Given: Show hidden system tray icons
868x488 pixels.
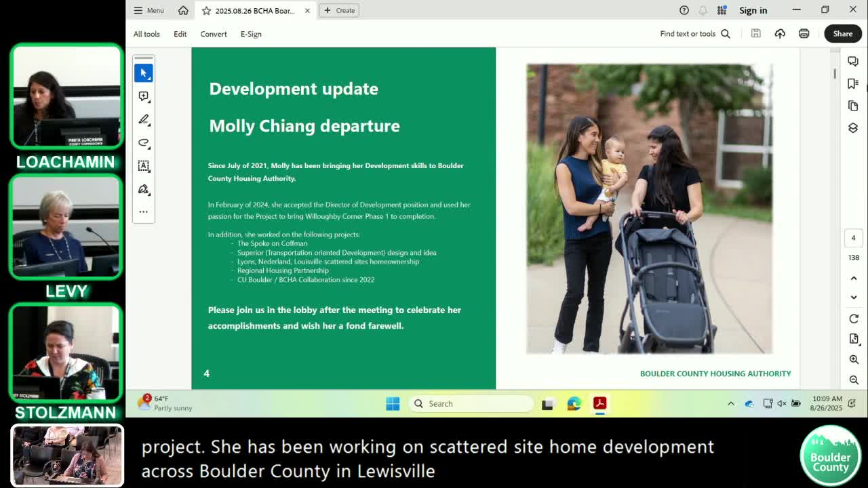Looking at the screenshot, I should pyautogui.click(x=731, y=403).
